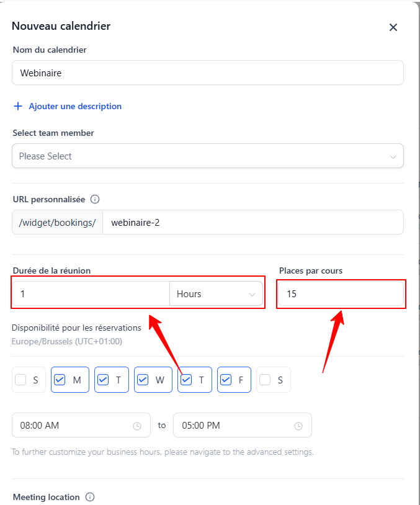
Task: Open the 05:00 PM end time picker
Action: point(243,425)
